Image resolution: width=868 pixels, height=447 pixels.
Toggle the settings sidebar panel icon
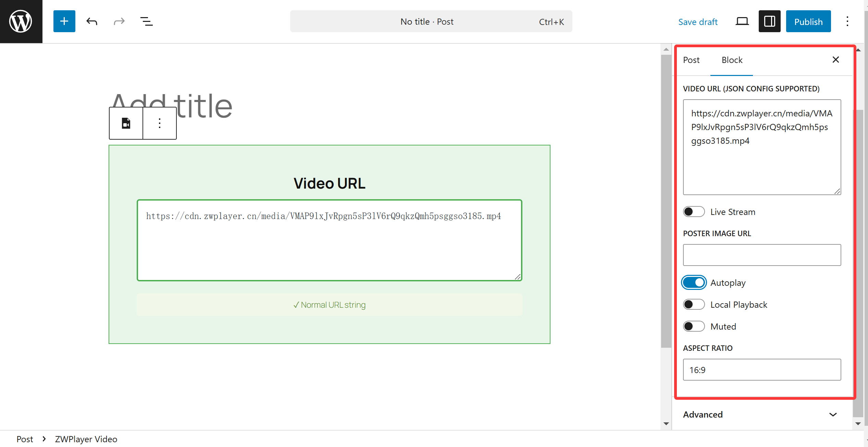pyautogui.click(x=769, y=22)
